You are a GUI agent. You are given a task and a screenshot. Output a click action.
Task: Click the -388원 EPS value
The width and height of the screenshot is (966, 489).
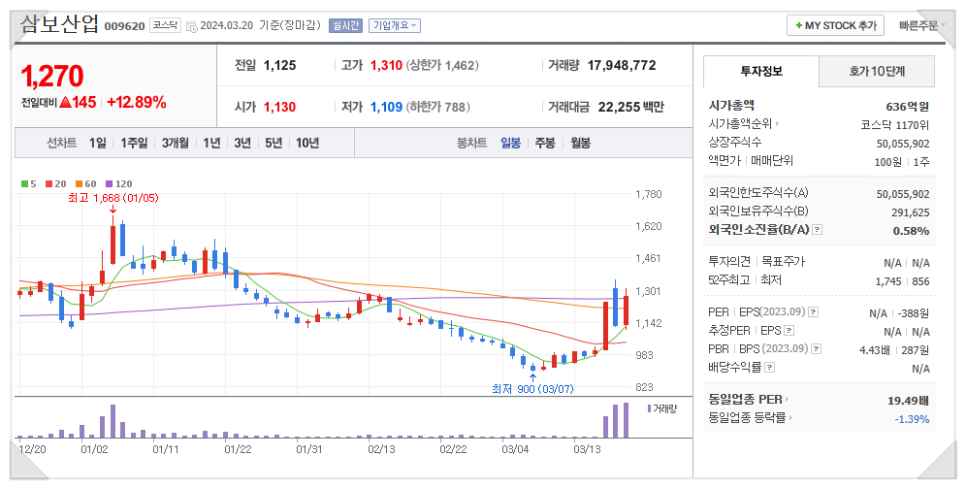tap(913, 313)
